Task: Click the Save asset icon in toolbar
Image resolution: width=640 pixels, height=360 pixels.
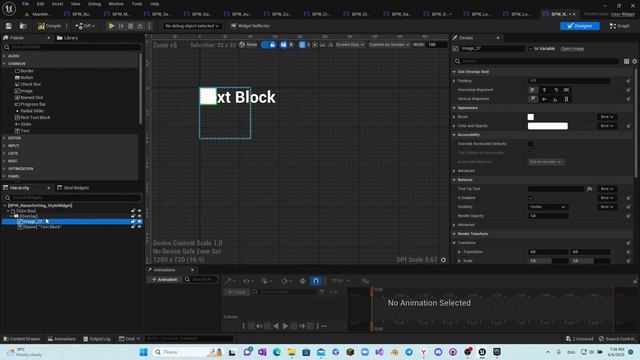Action: click(x=9, y=26)
